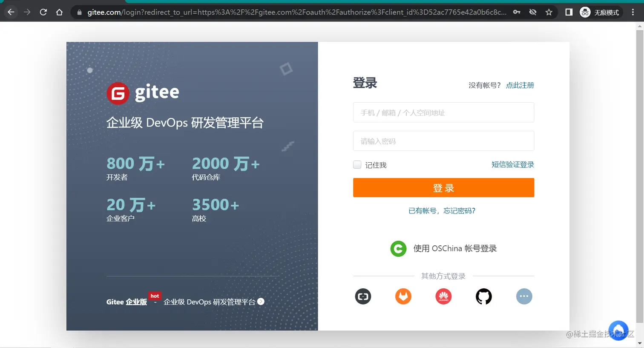Click the red Gitee G logo
Image resolution: width=644 pixels, height=348 pixels.
click(118, 93)
